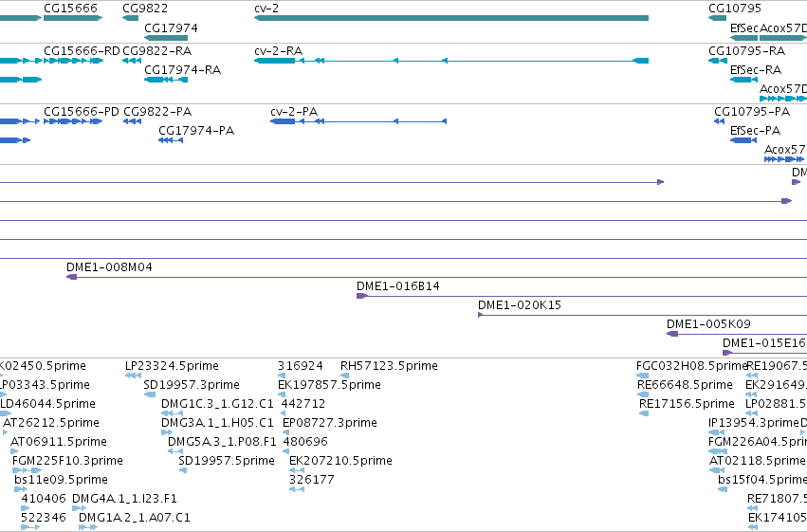The image size is (807, 532).
Task: Select the DME1-005K09 clone arrowhead
Action: (672, 334)
